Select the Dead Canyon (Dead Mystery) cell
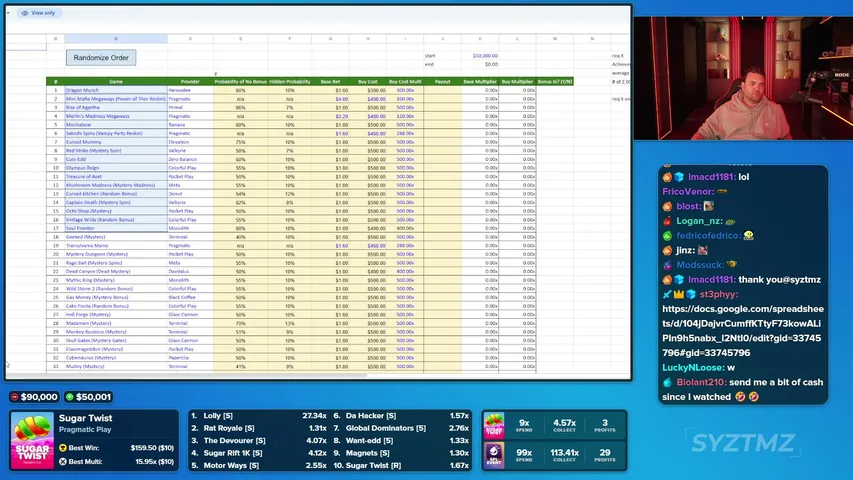 click(x=116, y=272)
